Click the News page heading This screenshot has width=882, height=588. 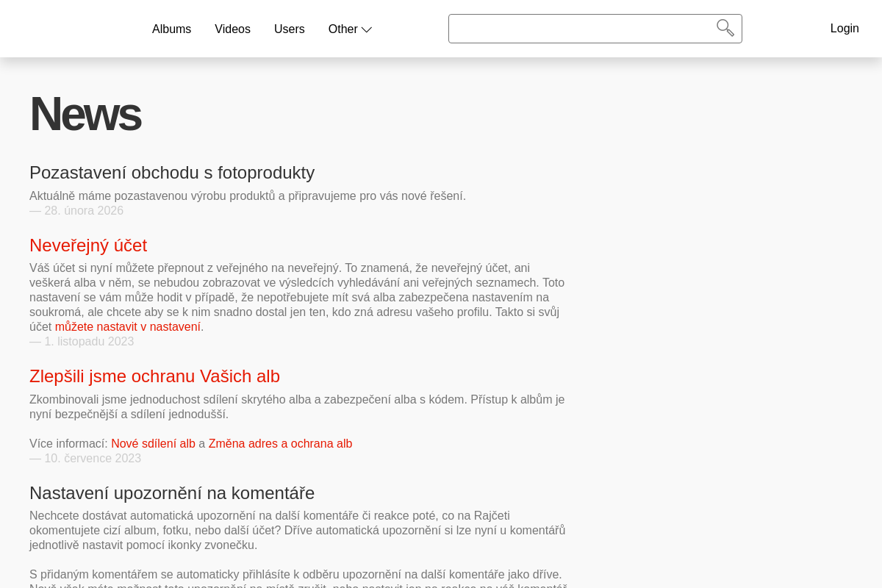point(85,114)
